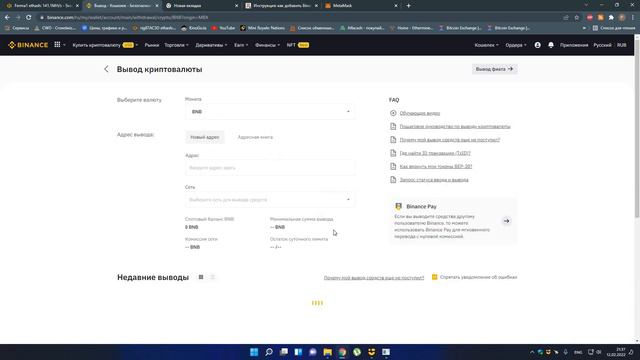This screenshot has width=640, height=360.
Task: Expand the Ордера orders menu
Action: tap(516, 45)
